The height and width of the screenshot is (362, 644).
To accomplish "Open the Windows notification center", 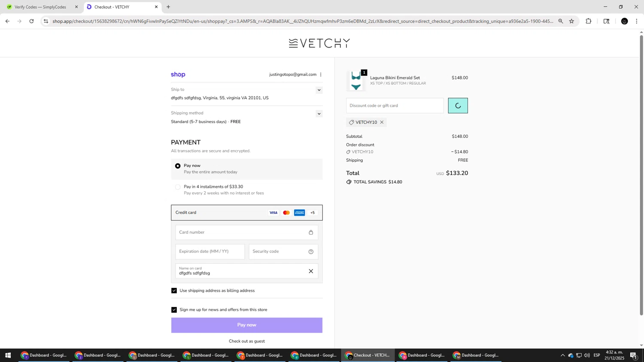I will tap(634, 355).
